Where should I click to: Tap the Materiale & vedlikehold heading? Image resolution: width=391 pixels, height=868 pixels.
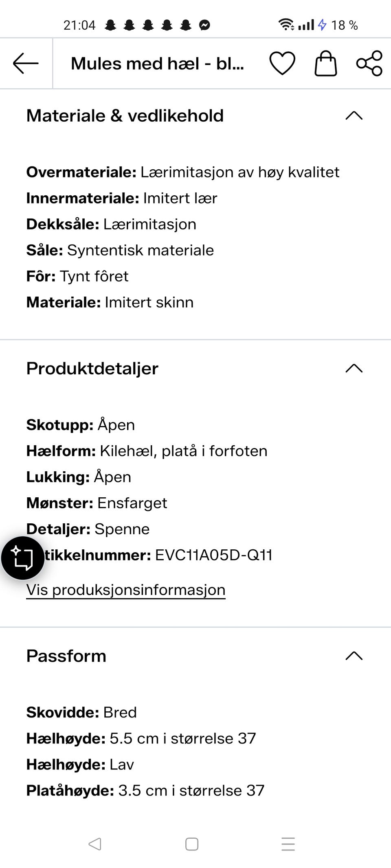(x=125, y=116)
